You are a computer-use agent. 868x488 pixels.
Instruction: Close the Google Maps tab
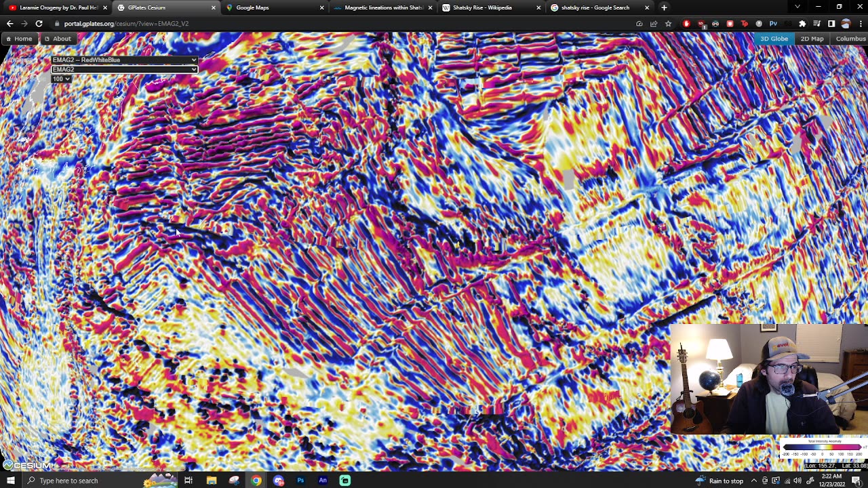tap(322, 7)
